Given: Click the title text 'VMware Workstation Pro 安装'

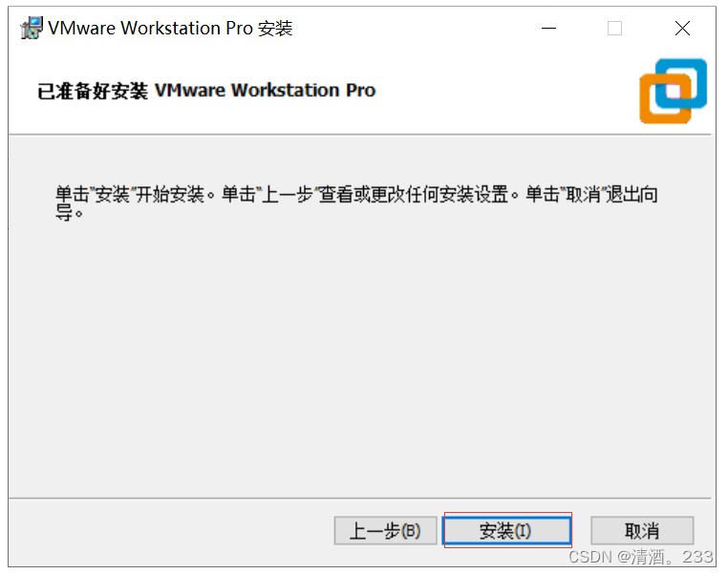Looking at the screenshot, I should click(x=170, y=29).
